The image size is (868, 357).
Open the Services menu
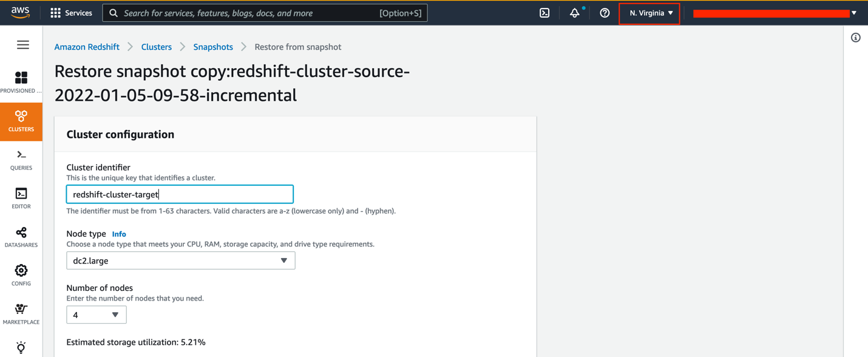point(72,13)
